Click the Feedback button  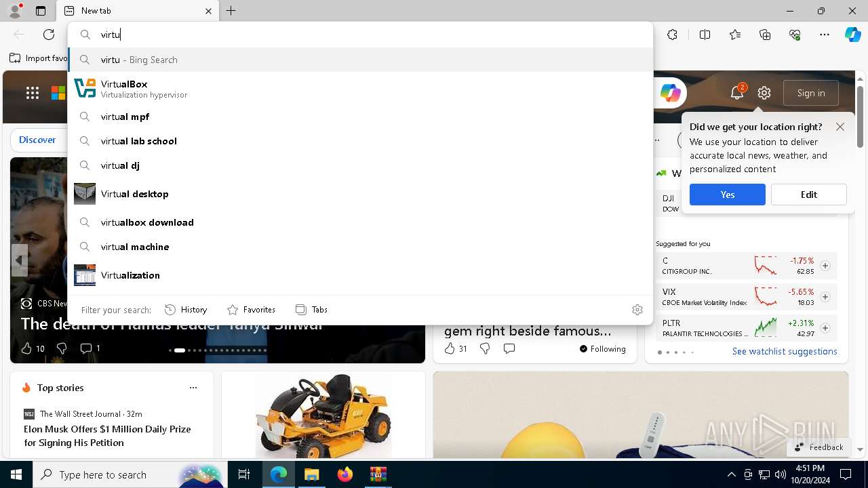(x=818, y=447)
